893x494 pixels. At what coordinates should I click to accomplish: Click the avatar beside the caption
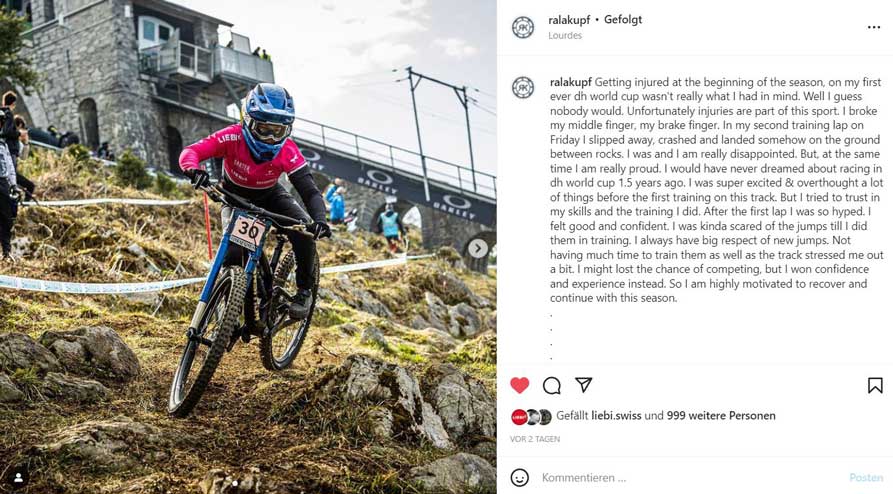(523, 88)
